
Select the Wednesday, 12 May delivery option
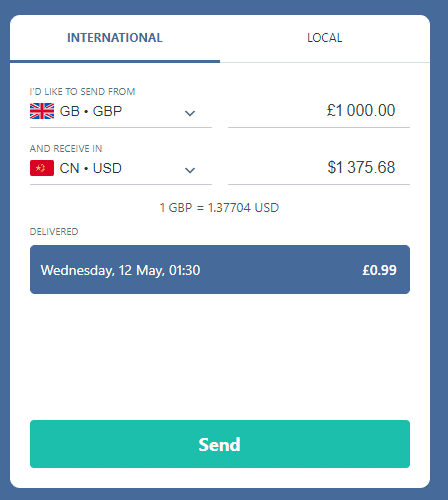[x=220, y=270]
